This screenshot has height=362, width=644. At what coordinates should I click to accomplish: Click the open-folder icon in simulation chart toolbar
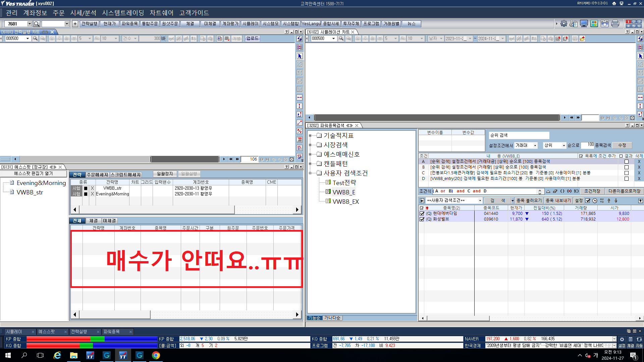[x=582, y=39]
